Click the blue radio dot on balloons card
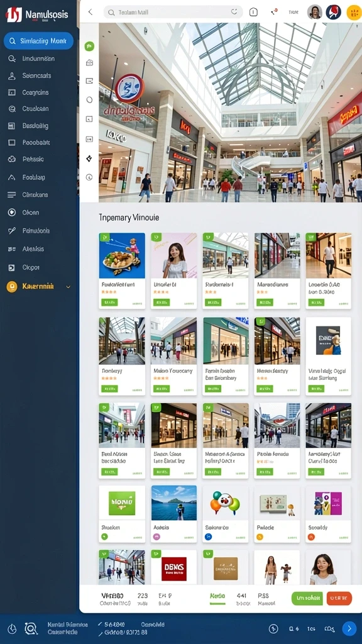Screen dimensions: 362x644 click(208, 536)
